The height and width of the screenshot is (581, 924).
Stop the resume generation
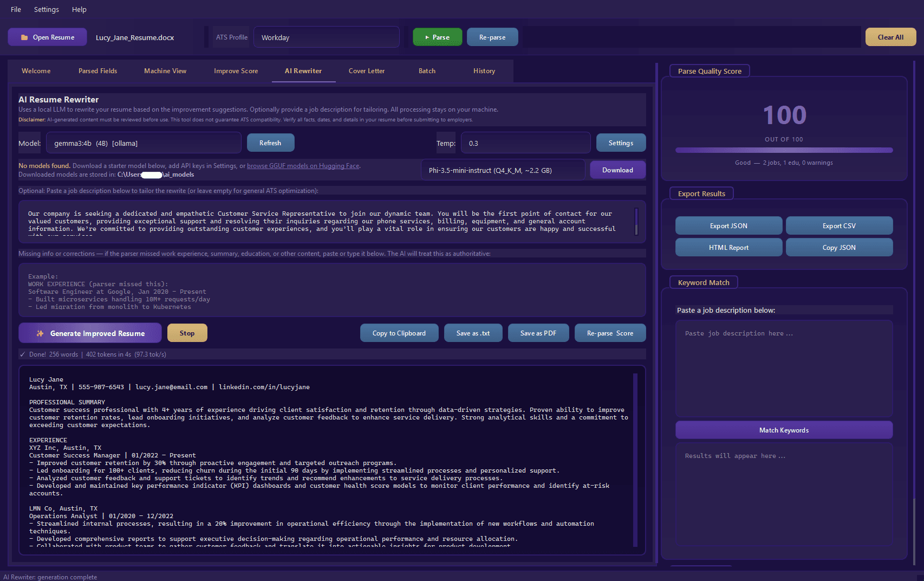click(187, 333)
